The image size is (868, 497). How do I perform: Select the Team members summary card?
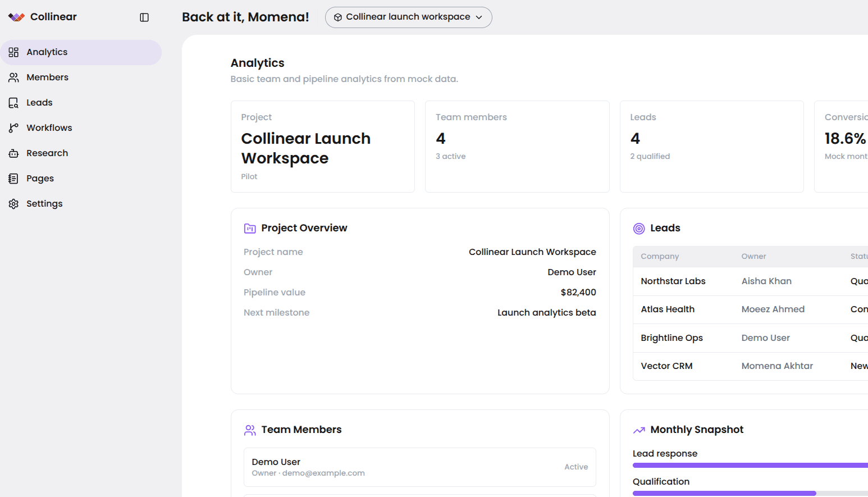point(517,147)
